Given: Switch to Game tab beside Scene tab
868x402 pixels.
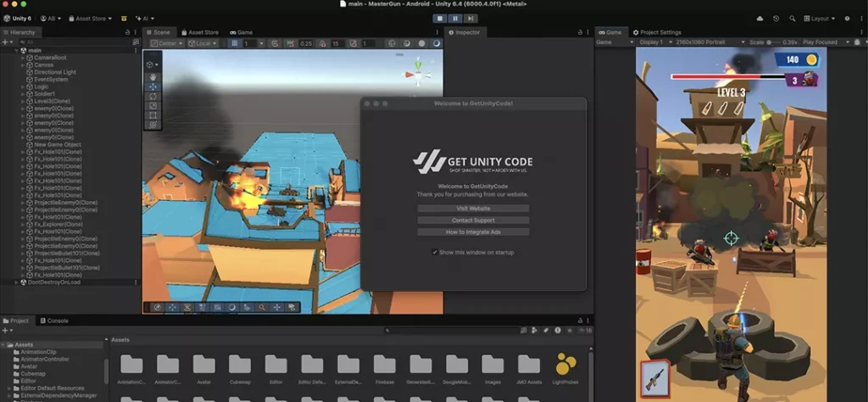Looking at the screenshot, I should [242, 32].
